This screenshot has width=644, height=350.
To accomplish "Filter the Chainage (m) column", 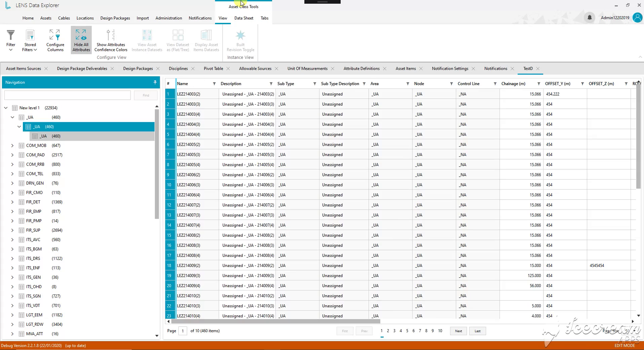I will tap(539, 84).
